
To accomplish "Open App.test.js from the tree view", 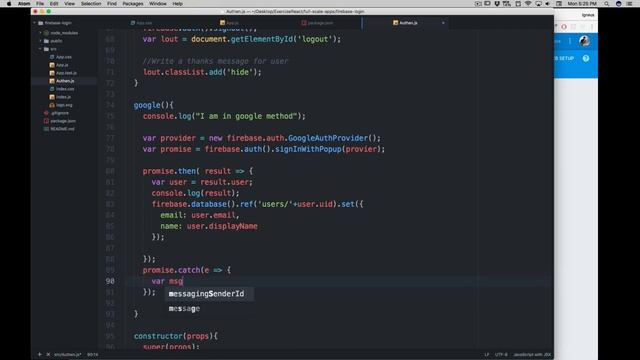I will (66, 73).
